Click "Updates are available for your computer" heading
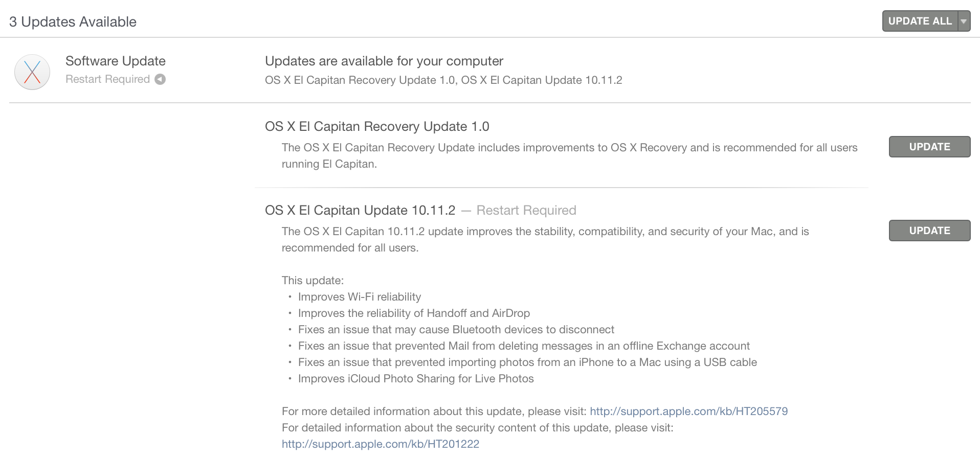980x458 pixels. [384, 61]
